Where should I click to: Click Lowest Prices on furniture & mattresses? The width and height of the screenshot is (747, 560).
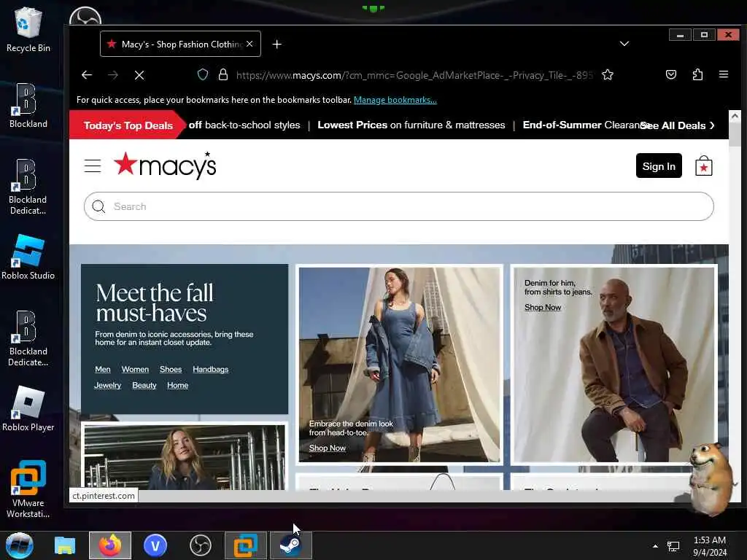411,125
